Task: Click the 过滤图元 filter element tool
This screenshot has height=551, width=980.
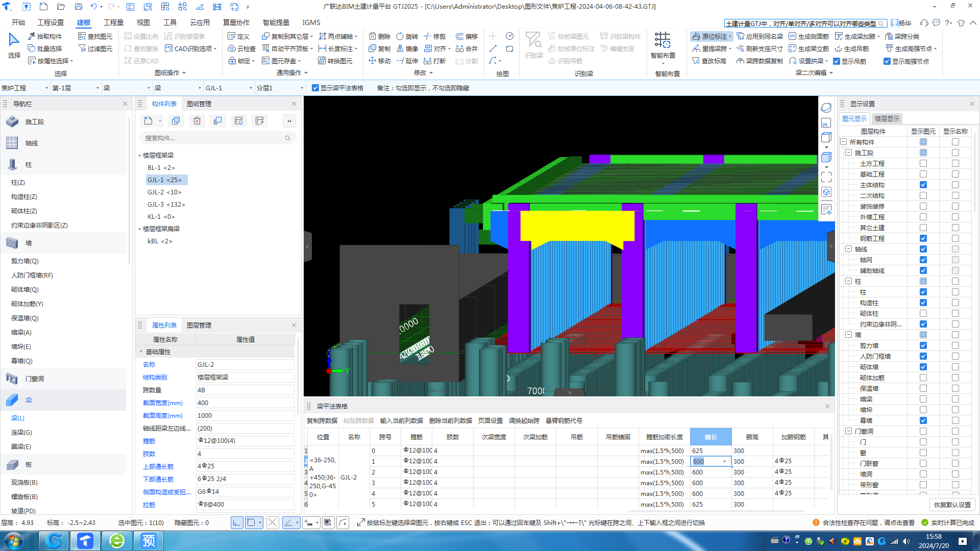Action: (95, 48)
